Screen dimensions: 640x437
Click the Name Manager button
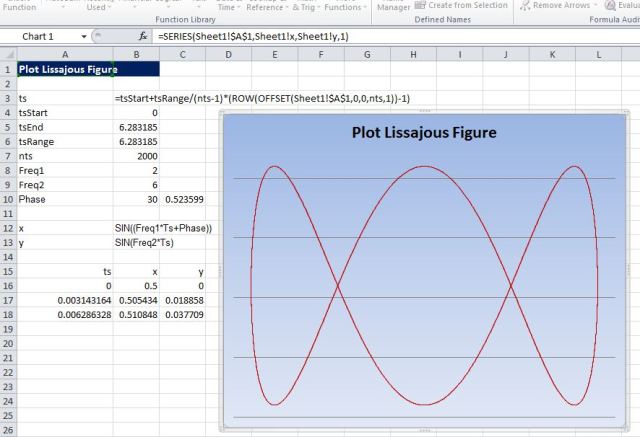pos(392,6)
